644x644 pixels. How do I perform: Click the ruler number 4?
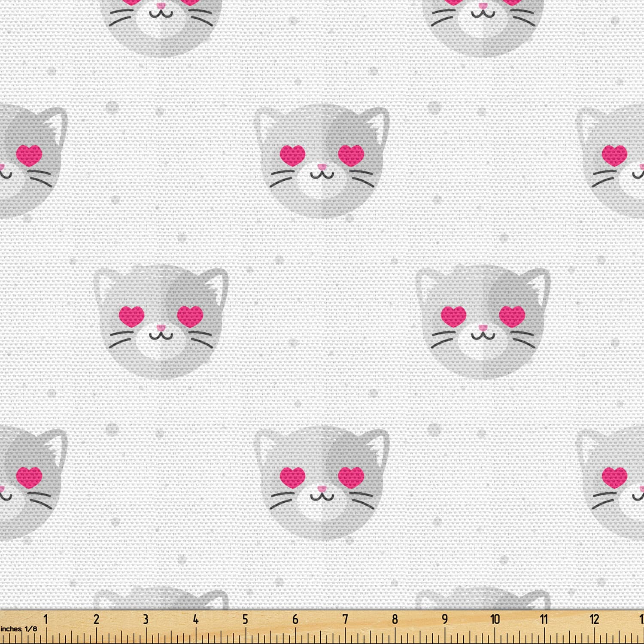click(195, 620)
